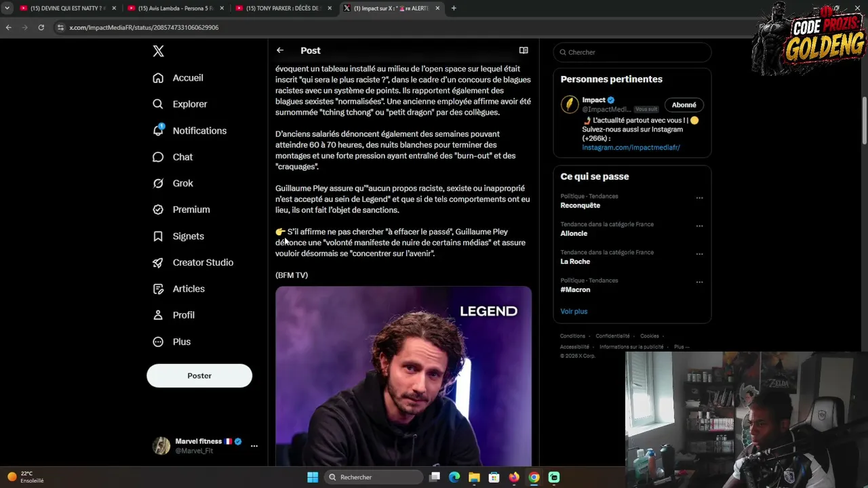Switch to Avis Lambda - Persona 5 tab
Image resolution: width=868 pixels, height=488 pixels.
(174, 8)
